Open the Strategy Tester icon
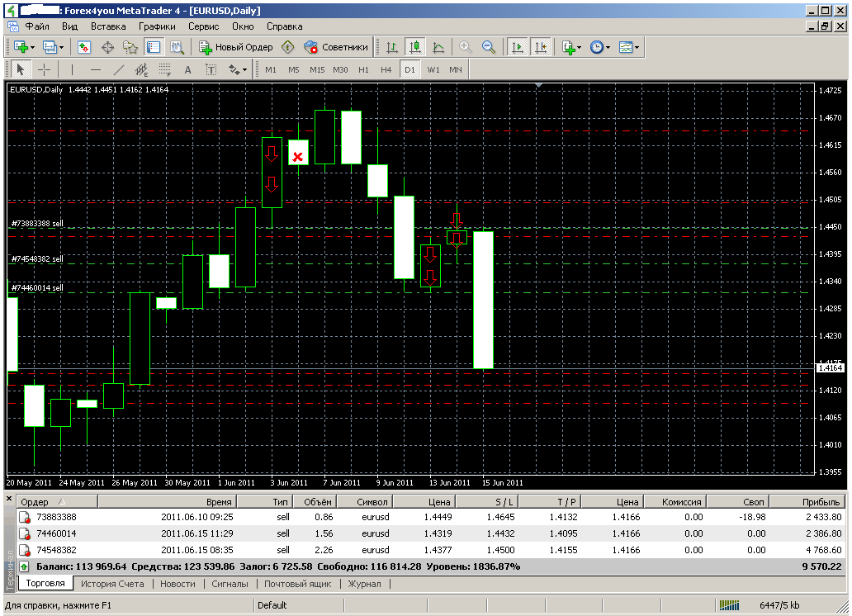 pyautogui.click(x=177, y=47)
